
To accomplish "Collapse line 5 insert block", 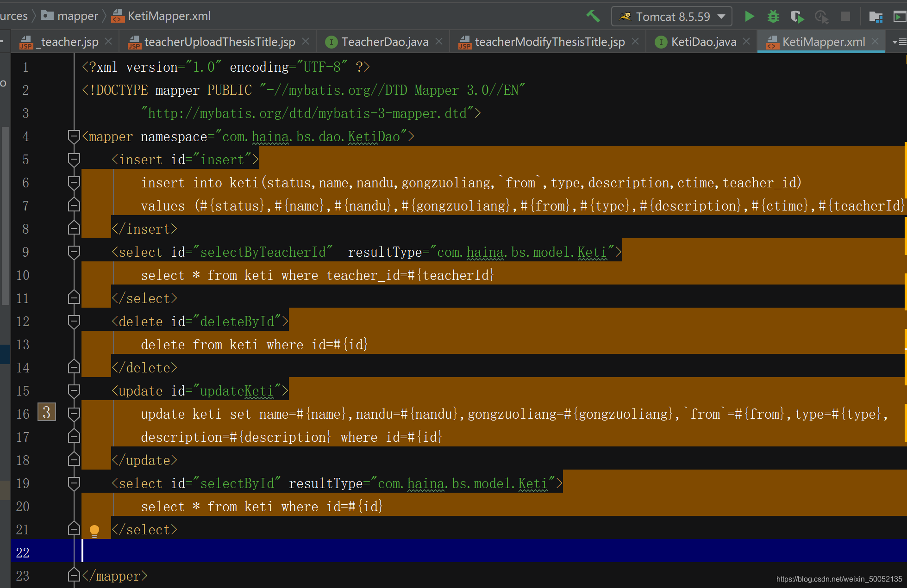I will [75, 159].
